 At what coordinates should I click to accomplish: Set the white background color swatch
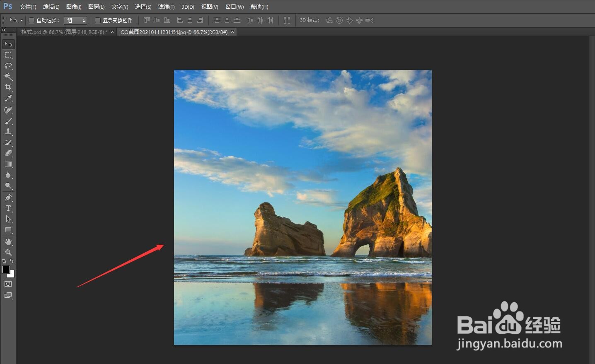tap(12, 275)
